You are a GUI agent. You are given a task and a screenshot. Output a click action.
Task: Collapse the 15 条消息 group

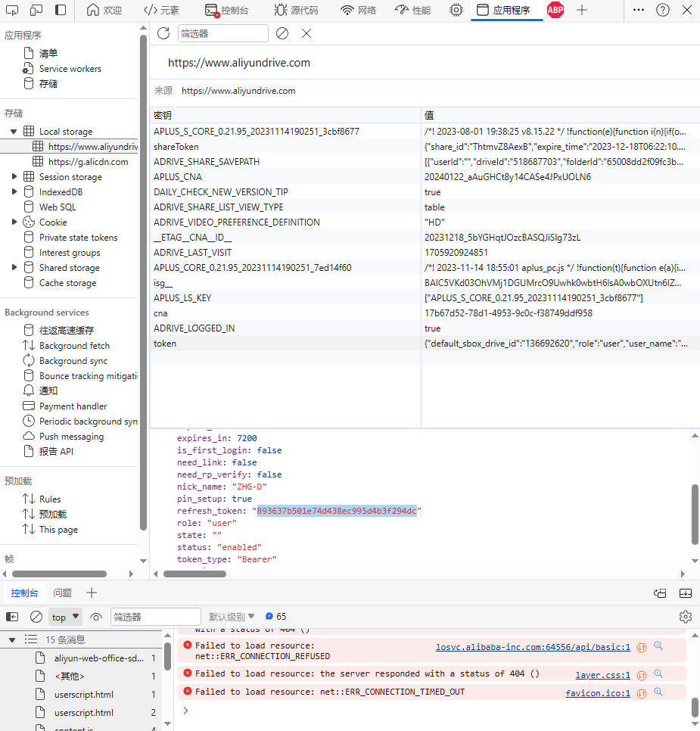tap(12, 639)
